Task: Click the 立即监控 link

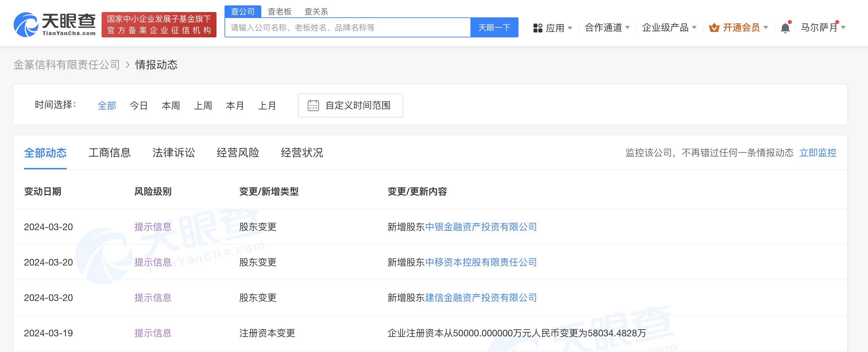Action: click(x=818, y=153)
